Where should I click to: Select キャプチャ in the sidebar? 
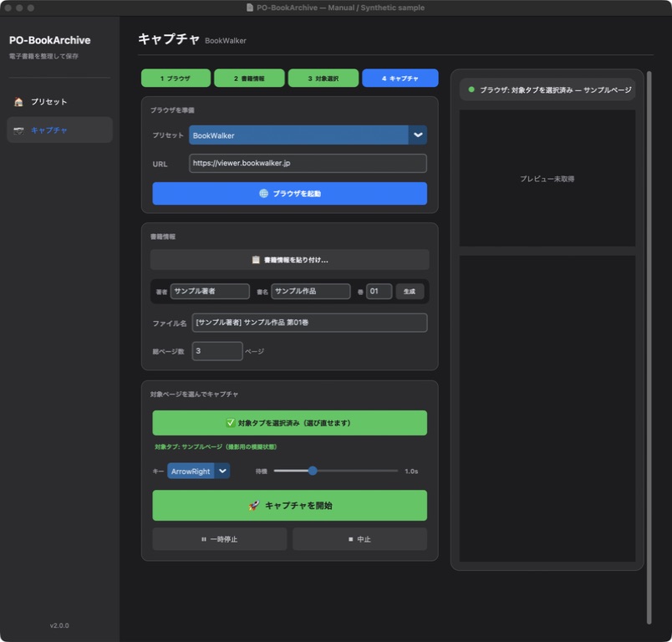(x=59, y=130)
